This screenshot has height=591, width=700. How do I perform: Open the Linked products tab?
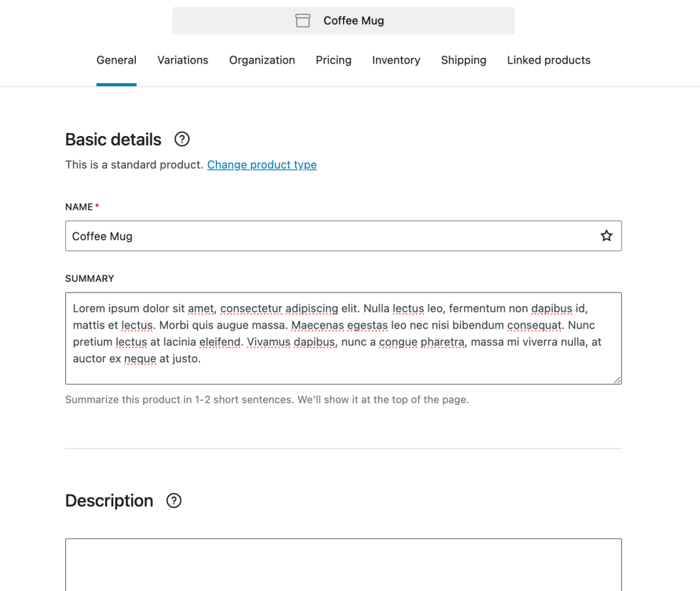pos(548,60)
